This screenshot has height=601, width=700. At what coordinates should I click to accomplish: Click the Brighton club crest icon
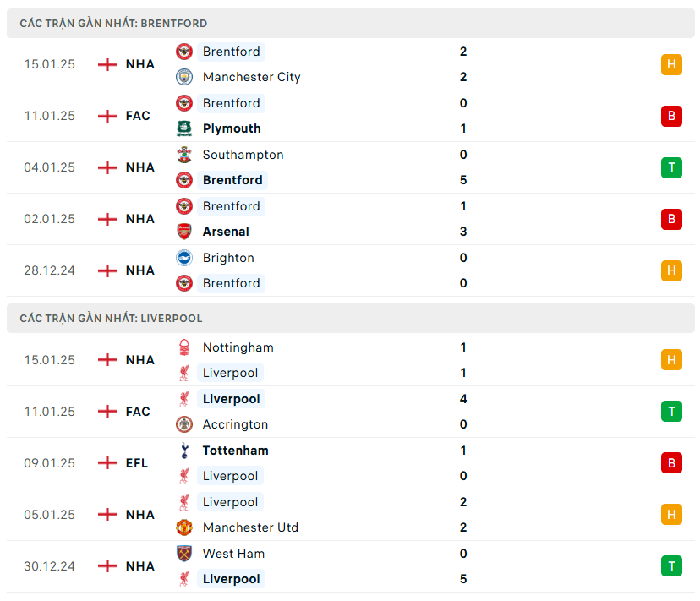[184, 258]
